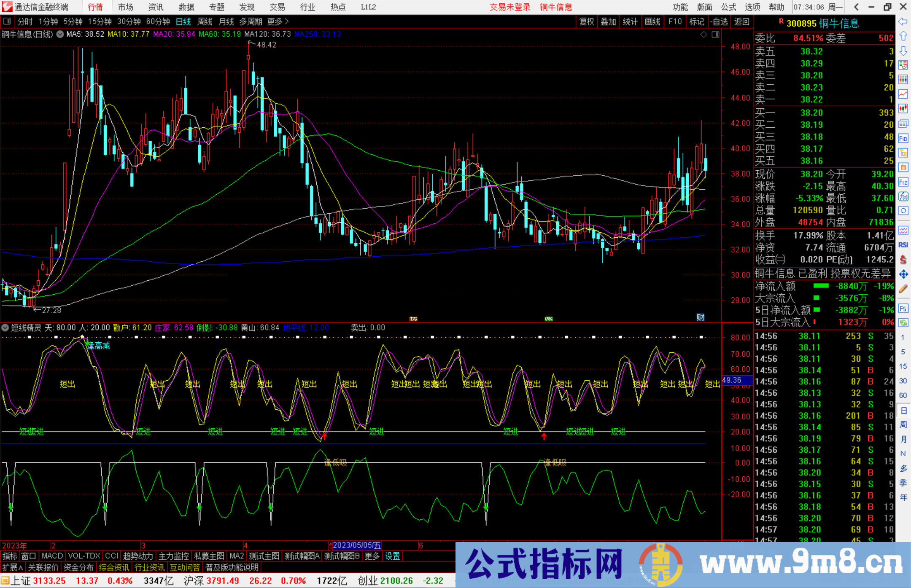
Task: Collapse the 短线精灵 indicator panel arrow
Action: click(5, 328)
